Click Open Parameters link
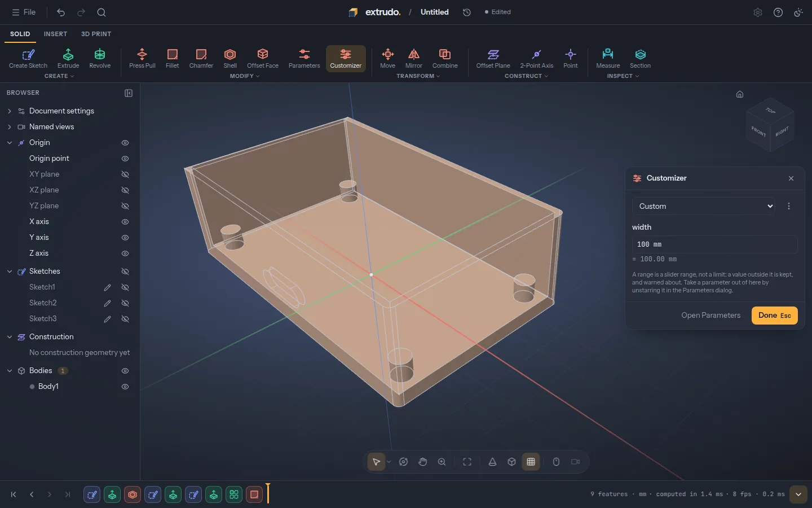Screen dimensions: 812x508 (710, 316)
